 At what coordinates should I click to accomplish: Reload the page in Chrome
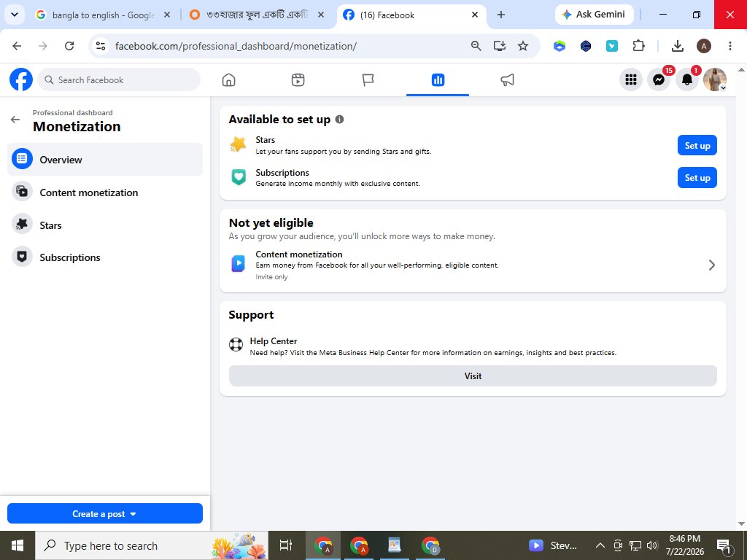[x=69, y=46]
